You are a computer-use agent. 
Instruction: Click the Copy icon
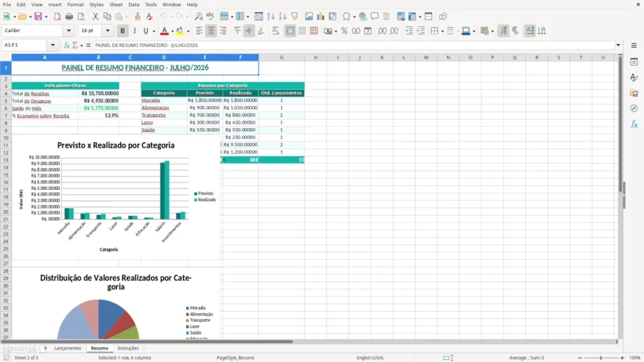click(107, 16)
